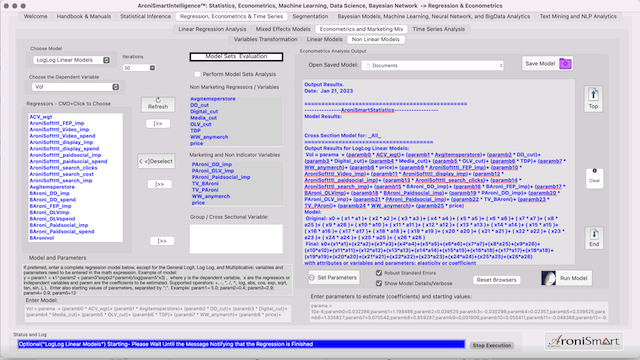Click the AroniSmart logo
This screenshot has height=360, width=640.
point(584,341)
